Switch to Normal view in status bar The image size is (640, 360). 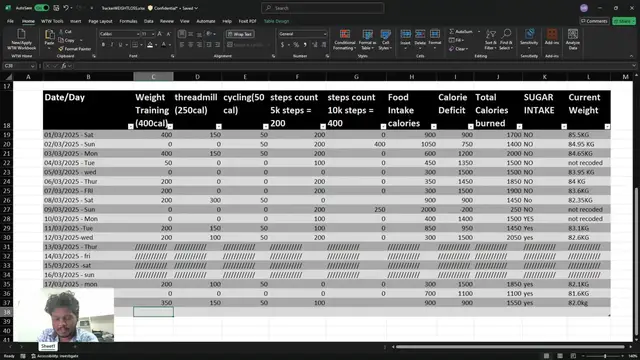tap(547, 356)
